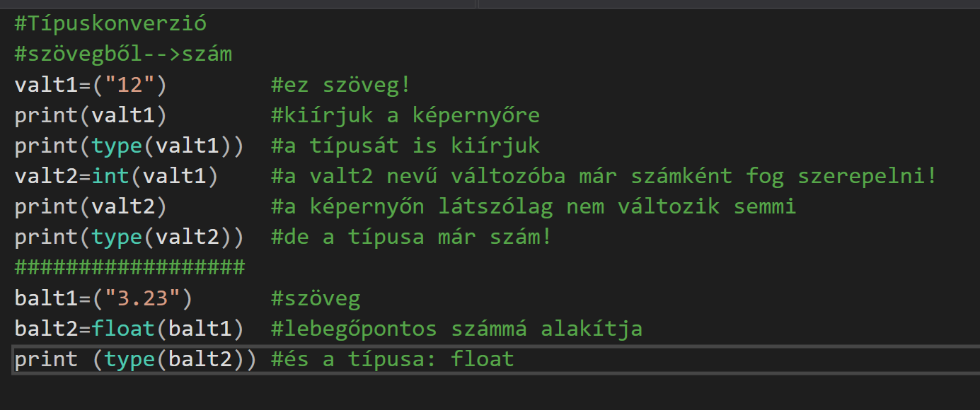980x410 pixels.
Task: Click the #szövegből-->szám comment
Action: 123,54
